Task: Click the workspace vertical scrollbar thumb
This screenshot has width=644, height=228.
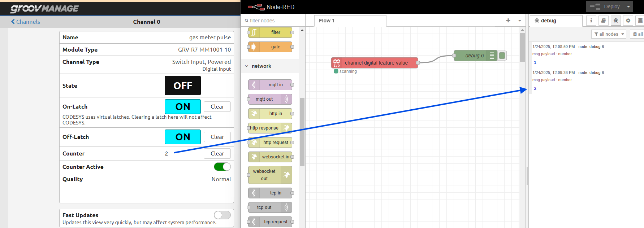Action: pos(522,47)
